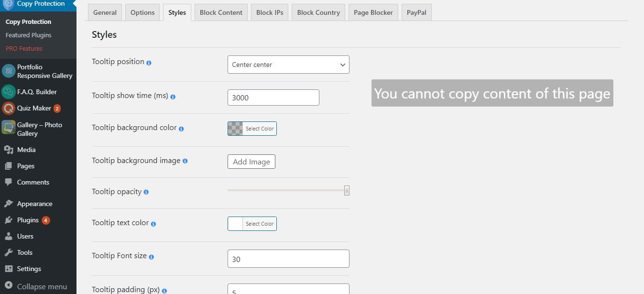Open the F.A.Q. Builder menu label

(x=37, y=92)
